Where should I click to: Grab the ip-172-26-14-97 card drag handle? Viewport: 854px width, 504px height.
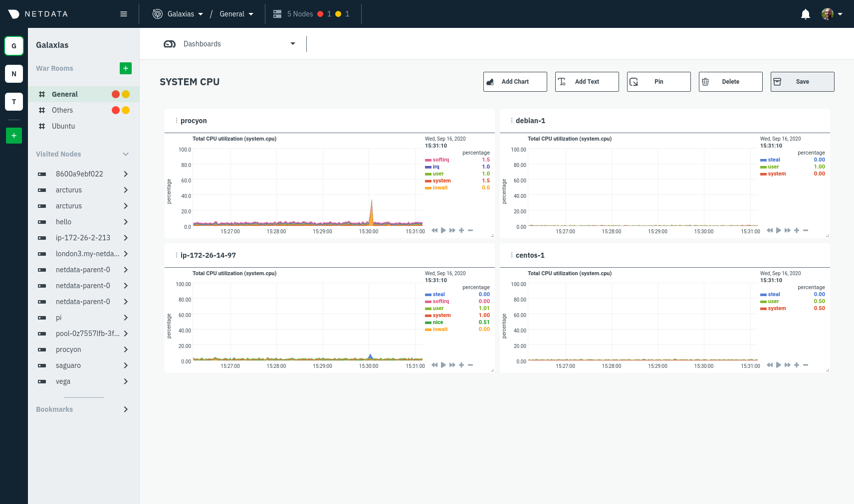click(177, 255)
